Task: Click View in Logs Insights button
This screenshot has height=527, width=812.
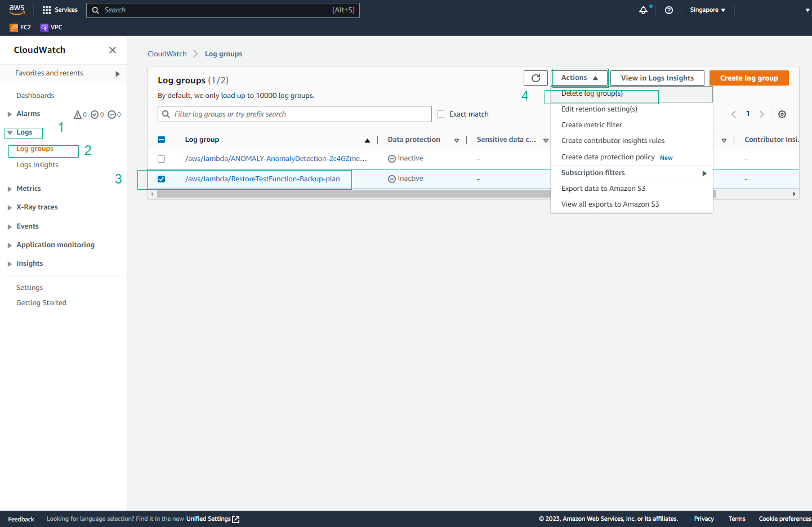Action: [x=657, y=78]
